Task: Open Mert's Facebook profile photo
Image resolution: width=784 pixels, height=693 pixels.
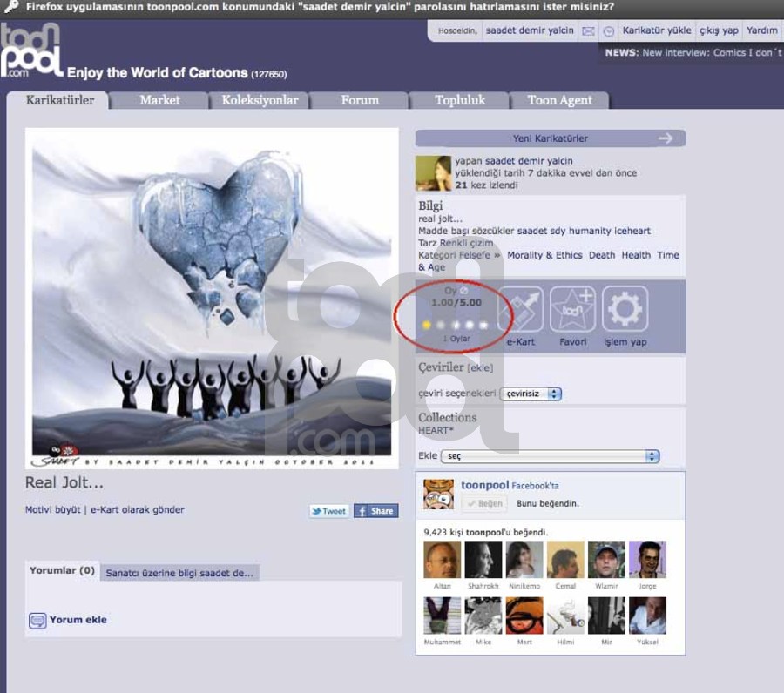Action: pyautogui.click(x=524, y=616)
